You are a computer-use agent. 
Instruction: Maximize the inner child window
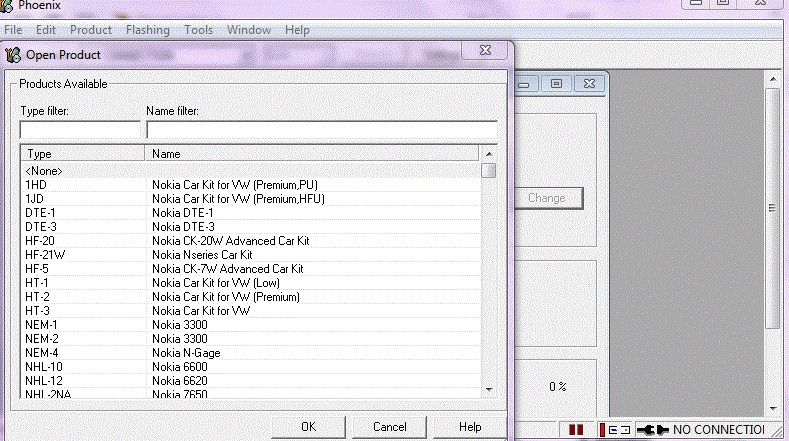coord(556,84)
